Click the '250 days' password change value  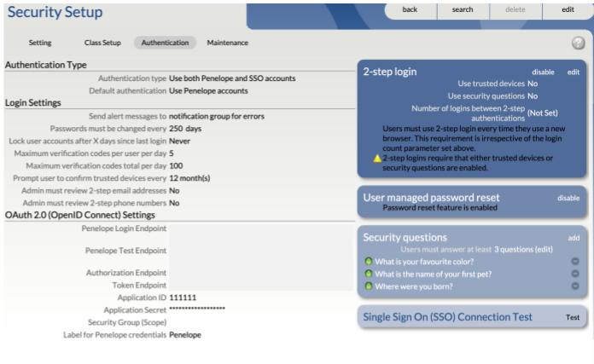[185, 129]
